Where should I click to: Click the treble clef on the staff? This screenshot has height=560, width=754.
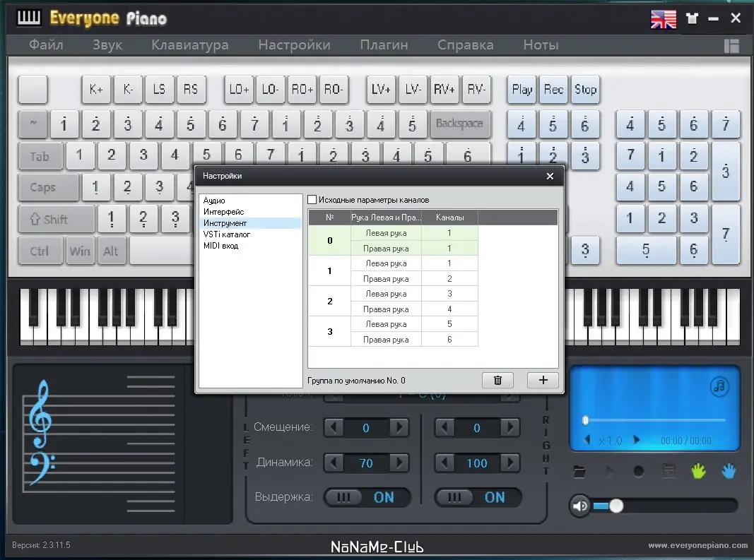40,413
